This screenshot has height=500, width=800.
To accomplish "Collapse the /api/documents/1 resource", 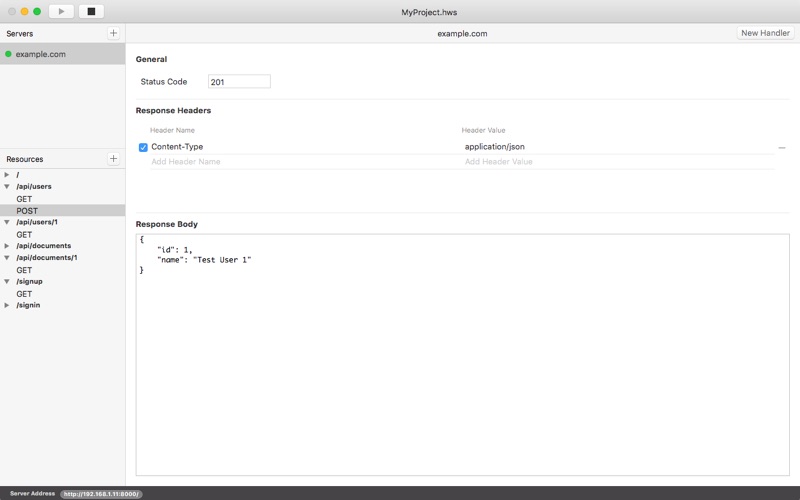I will [7, 258].
